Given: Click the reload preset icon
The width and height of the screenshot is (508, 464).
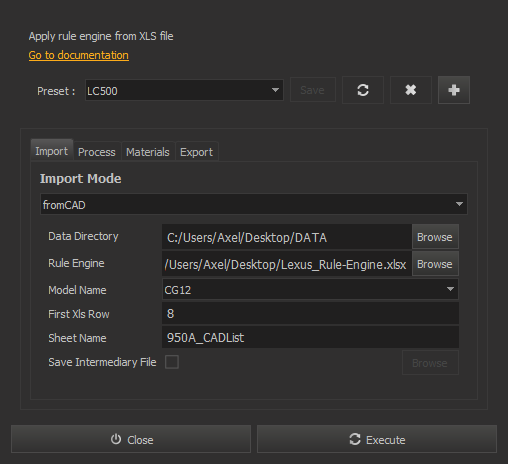Looking at the screenshot, I should (x=363, y=90).
